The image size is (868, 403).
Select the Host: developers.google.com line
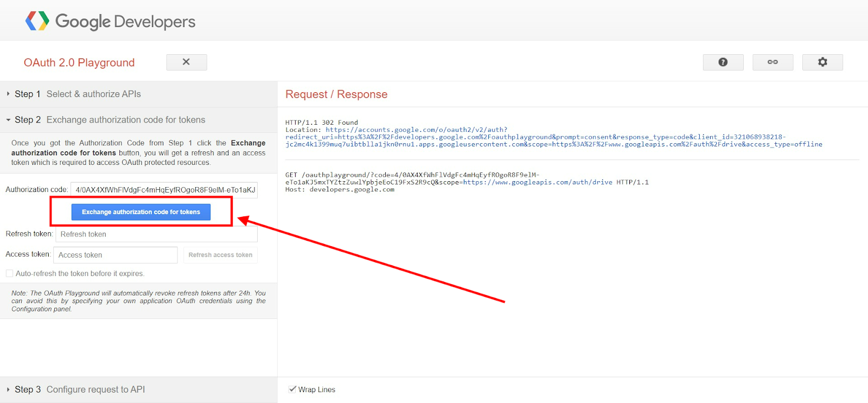point(340,190)
